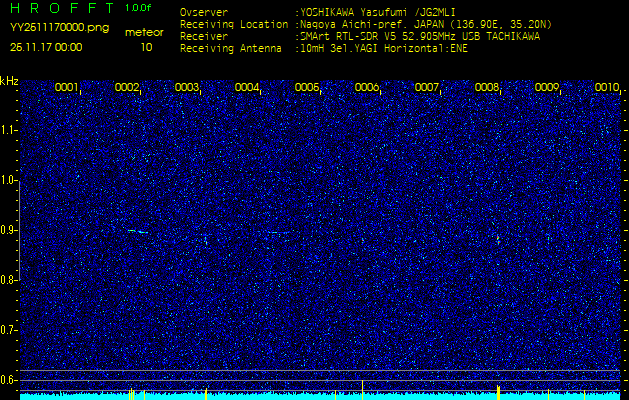
Task: Click the YY2511170000.png filename label
Action: 59,28
